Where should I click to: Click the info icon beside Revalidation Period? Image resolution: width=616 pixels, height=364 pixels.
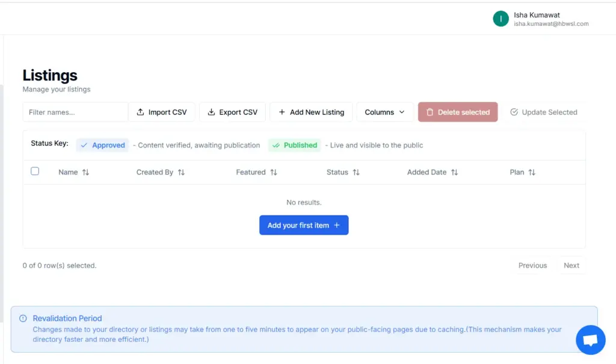23,318
